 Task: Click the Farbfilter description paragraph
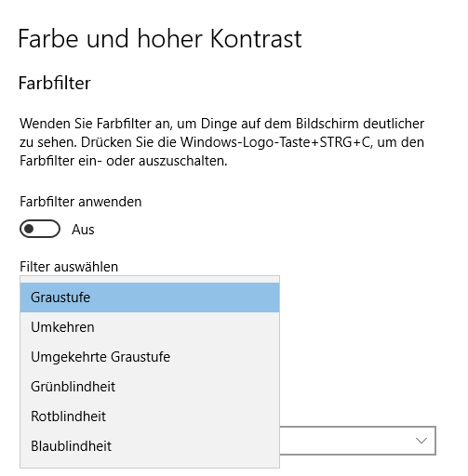[x=221, y=142]
